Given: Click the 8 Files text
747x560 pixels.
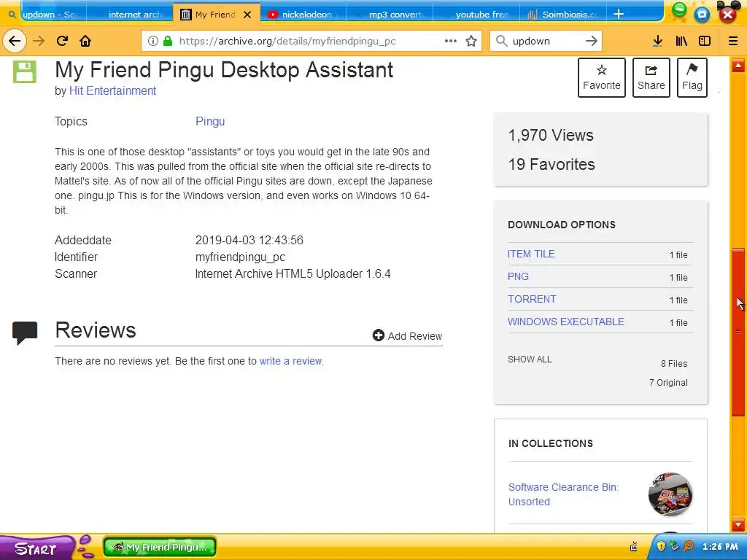Looking at the screenshot, I should coord(673,364).
